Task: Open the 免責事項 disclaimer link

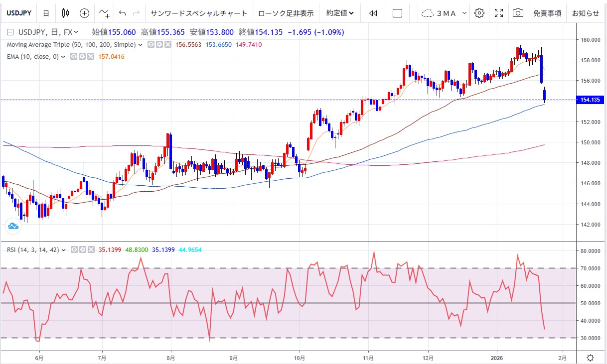Action: (x=547, y=13)
